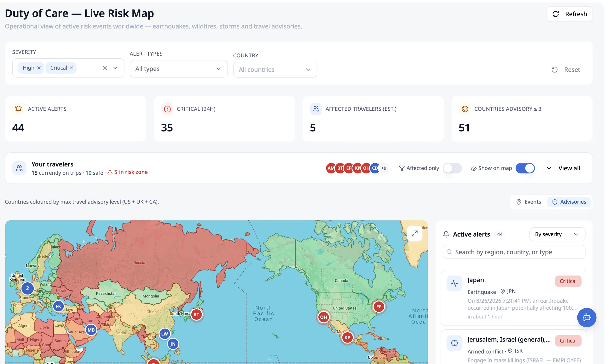Click the MB traveler marker on map
607x364 pixels.
pos(91,330)
